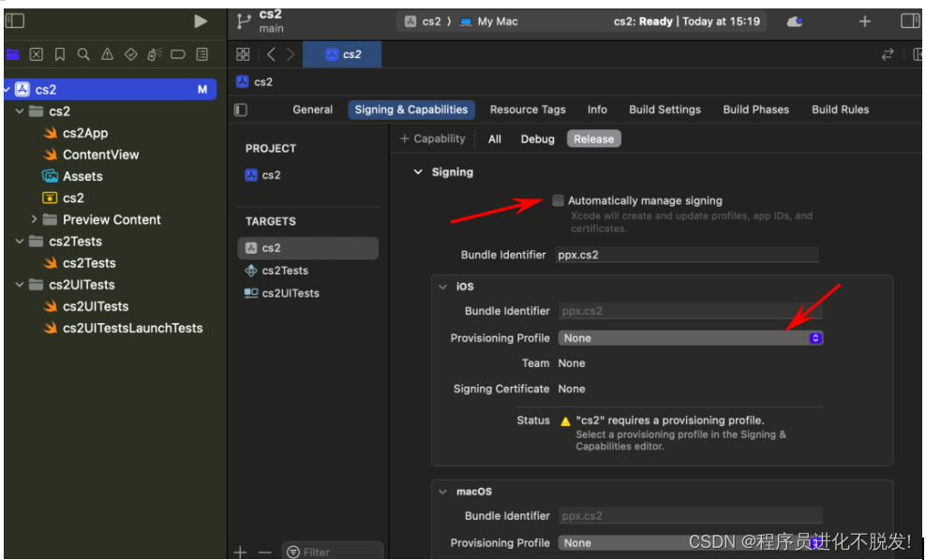
Task: Open the macOS Provisioning Profile dropdown
Action: 691,543
